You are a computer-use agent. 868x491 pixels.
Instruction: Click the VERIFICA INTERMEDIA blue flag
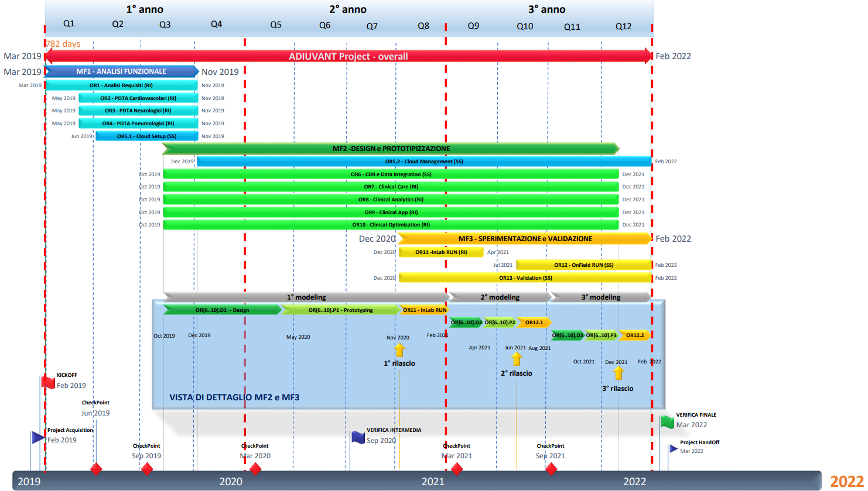[x=358, y=437]
